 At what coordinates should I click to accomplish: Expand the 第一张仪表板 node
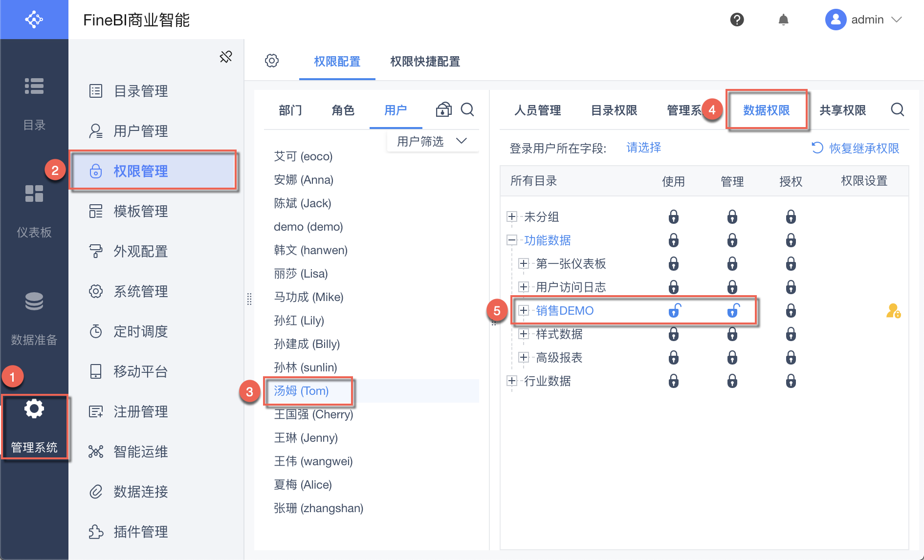point(524,263)
